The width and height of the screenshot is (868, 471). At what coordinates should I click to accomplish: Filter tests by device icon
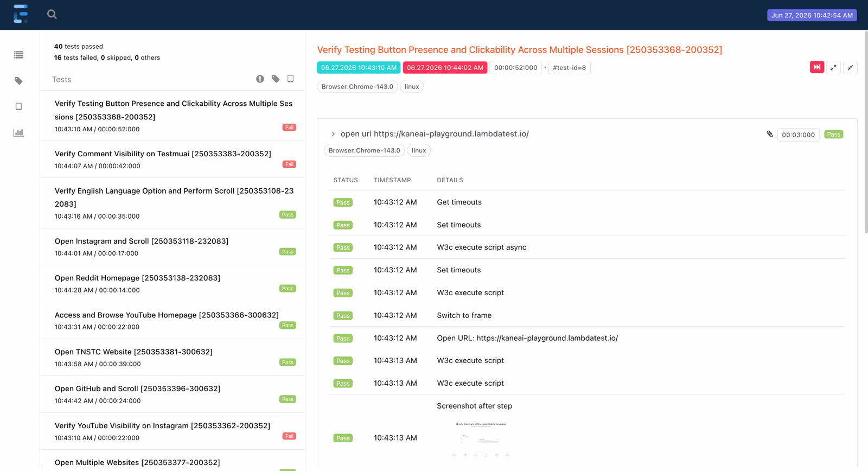291,79
